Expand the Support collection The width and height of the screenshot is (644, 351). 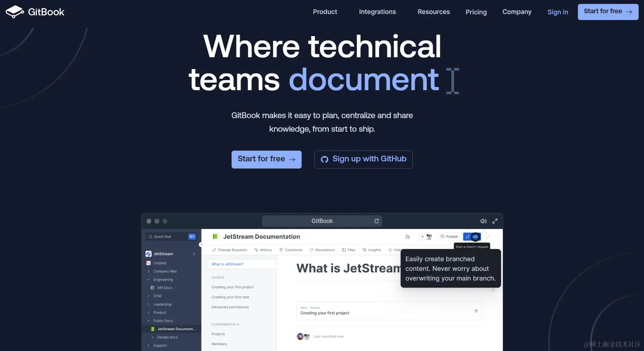148,345
